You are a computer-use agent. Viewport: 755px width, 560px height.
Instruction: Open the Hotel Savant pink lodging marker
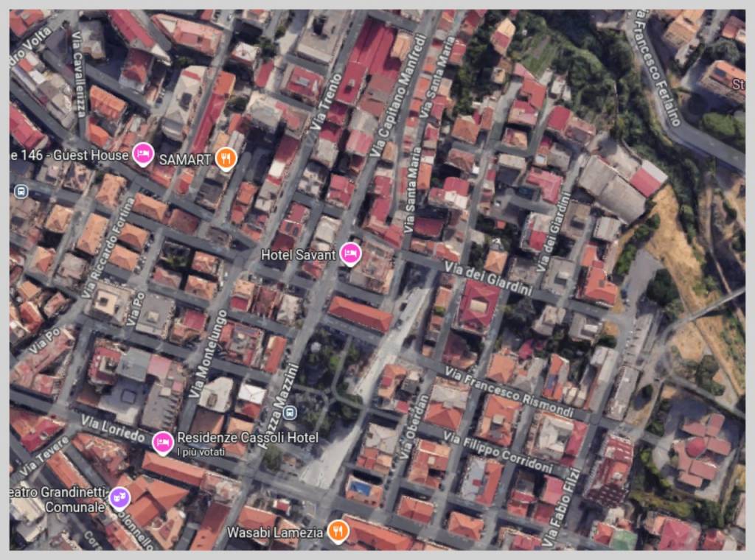click(350, 254)
